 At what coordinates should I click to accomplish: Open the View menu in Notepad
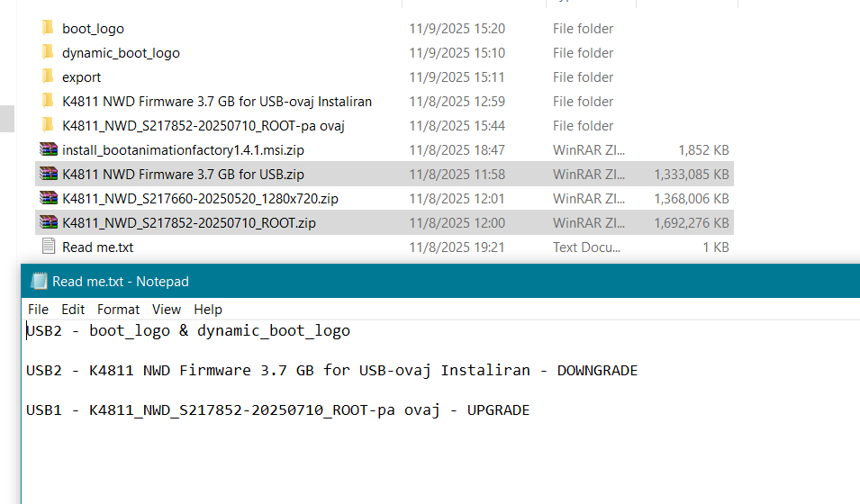pyautogui.click(x=167, y=310)
